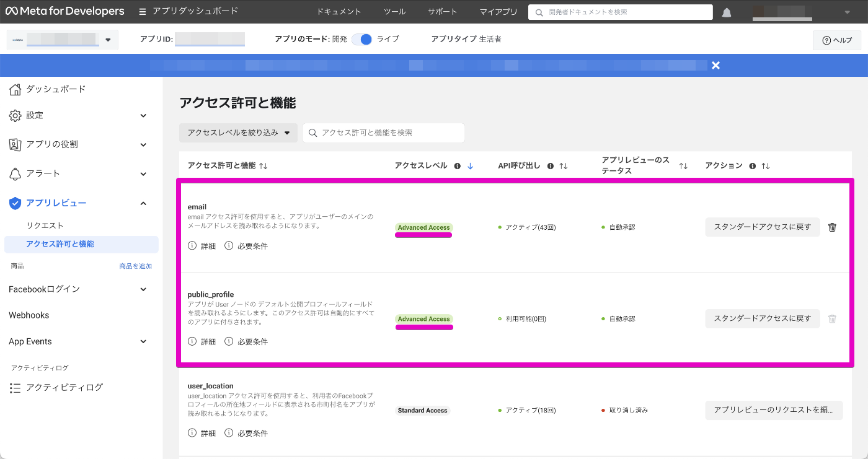Sort by アクション column arrows
Image resolution: width=868 pixels, height=459 pixels.
(766, 166)
